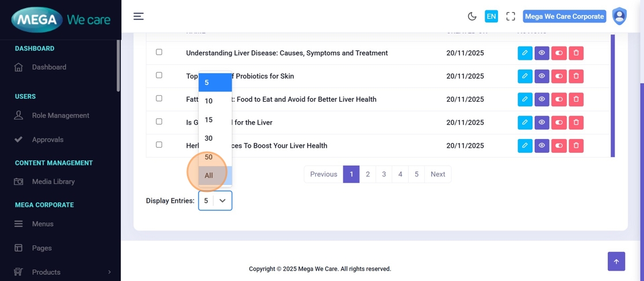This screenshot has width=644, height=281.
Task: Open the Display Entries dropdown
Action: coord(215,201)
